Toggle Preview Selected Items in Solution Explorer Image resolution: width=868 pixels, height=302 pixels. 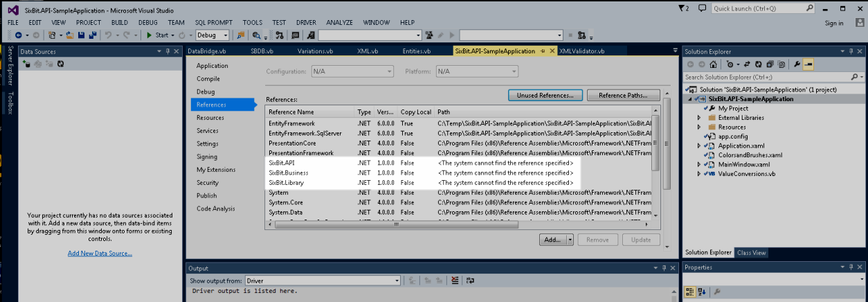click(808, 64)
